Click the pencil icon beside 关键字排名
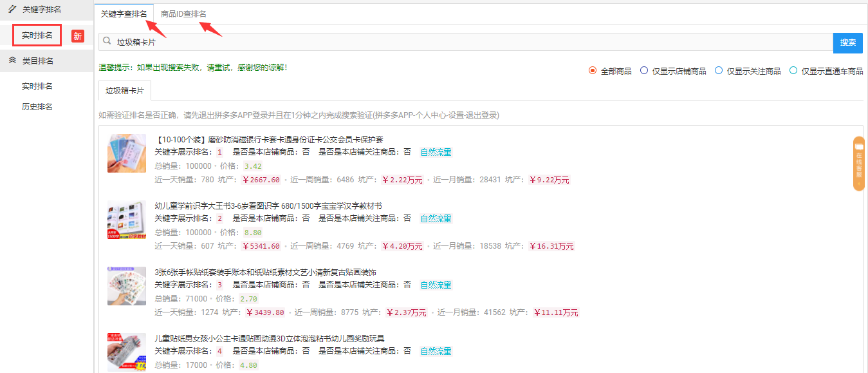 12,9
